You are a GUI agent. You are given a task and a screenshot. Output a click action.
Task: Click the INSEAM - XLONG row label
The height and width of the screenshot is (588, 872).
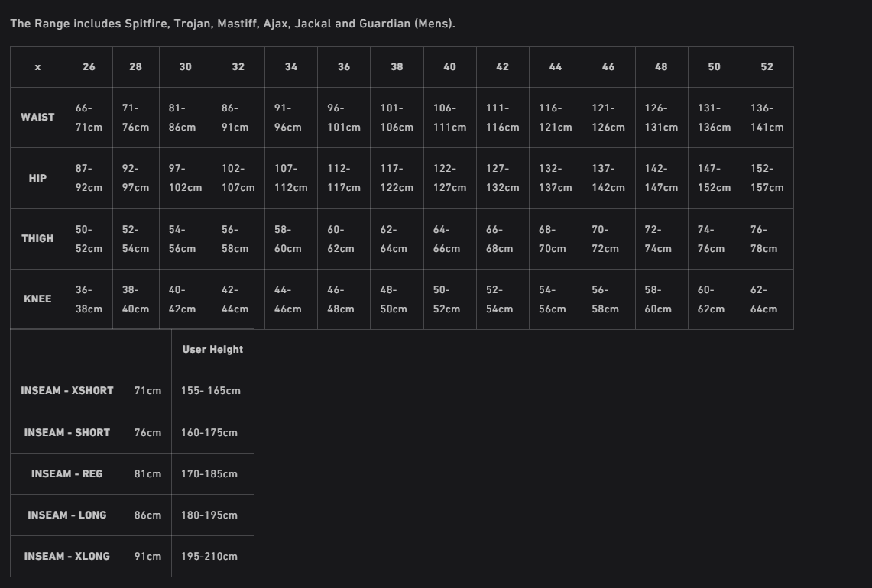(67, 557)
